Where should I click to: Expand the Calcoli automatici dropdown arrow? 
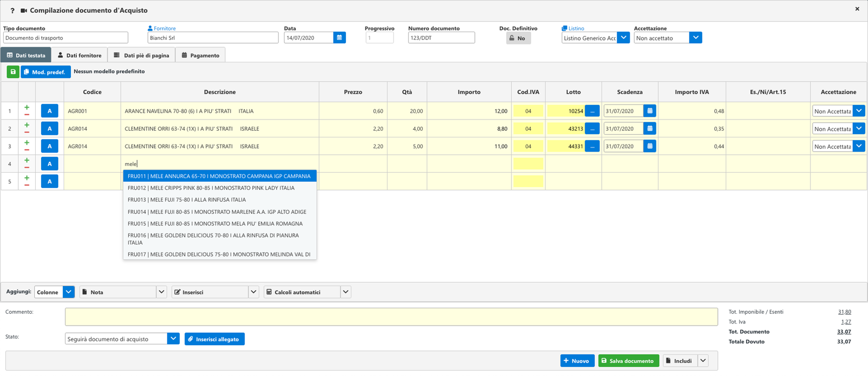click(x=346, y=292)
